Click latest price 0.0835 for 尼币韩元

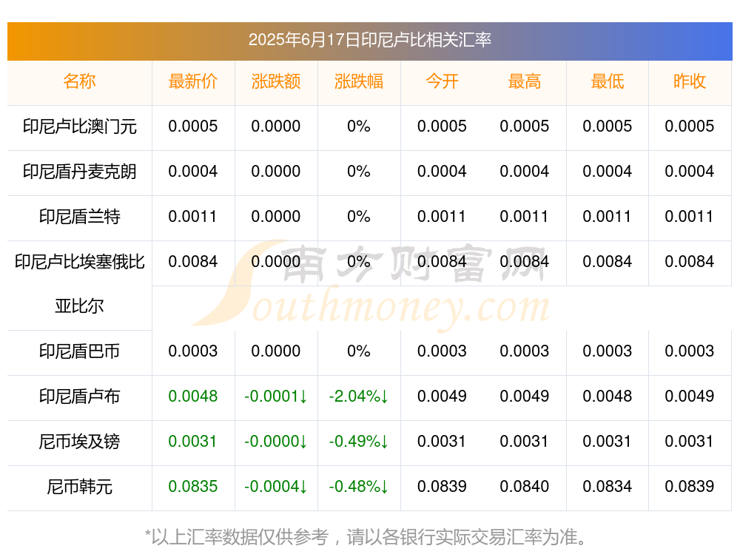[193, 487]
